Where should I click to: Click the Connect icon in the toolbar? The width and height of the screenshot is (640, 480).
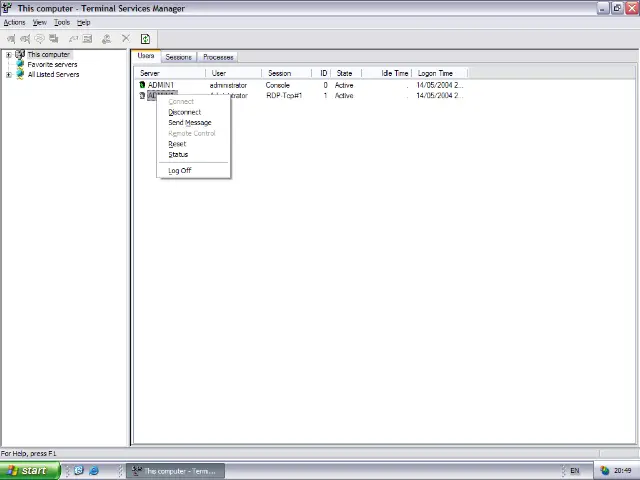point(11,39)
